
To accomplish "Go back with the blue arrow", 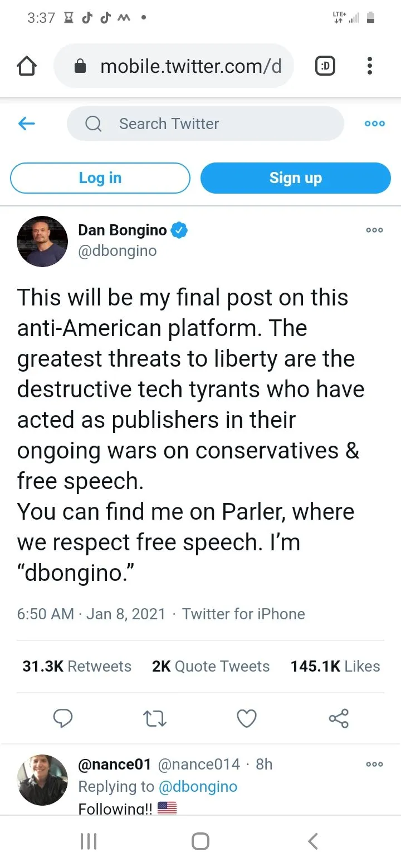I will point(27,124).
